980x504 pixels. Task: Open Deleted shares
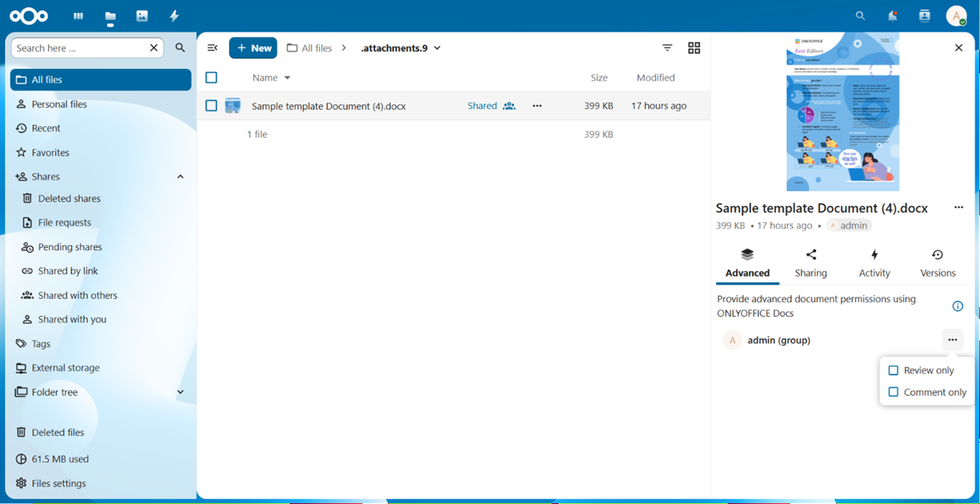click(x=104, y=199)
